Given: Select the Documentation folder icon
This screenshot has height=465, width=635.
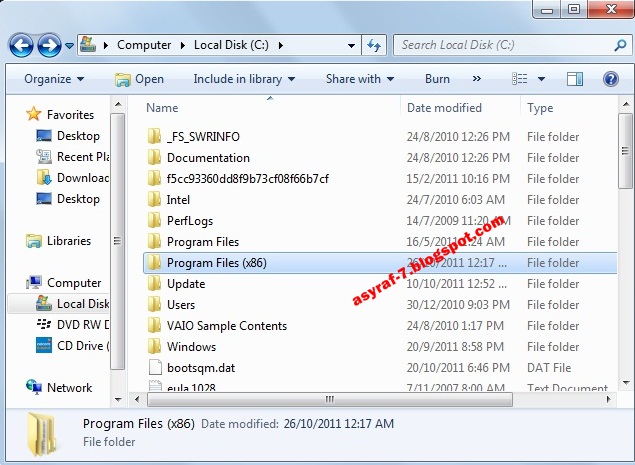Looking at the screenshot, I should [154, 158].
